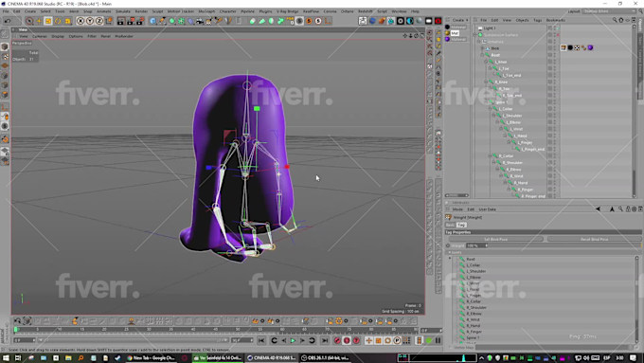The height and width of the screenshot is (363, 644).
Task: Switch to OBS window in taskbar
Action: tap(325, 358)
